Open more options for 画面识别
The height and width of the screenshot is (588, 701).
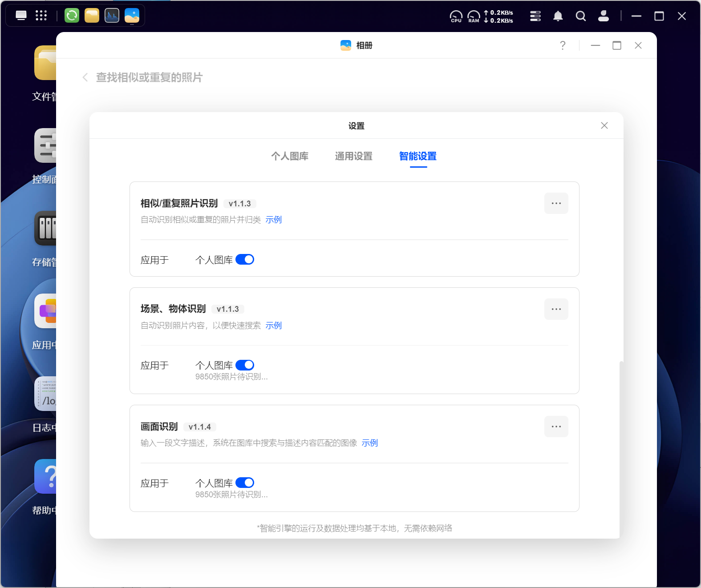[x=556, y=427]
